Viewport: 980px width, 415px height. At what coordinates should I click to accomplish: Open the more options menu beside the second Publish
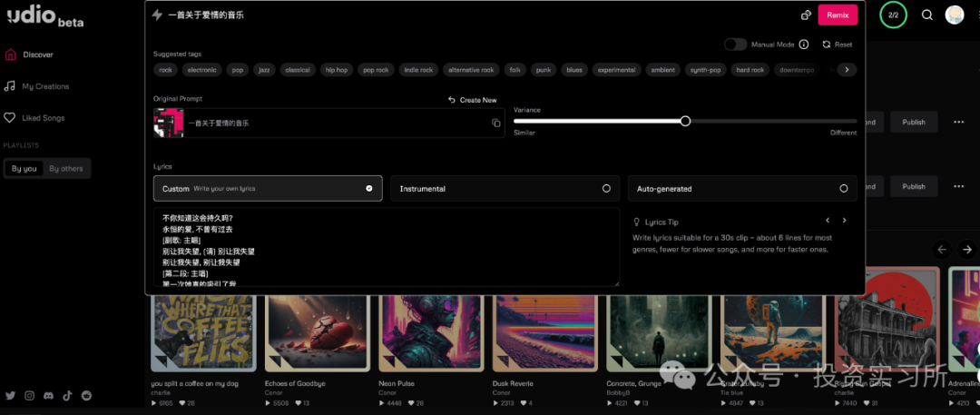[959, 186]
